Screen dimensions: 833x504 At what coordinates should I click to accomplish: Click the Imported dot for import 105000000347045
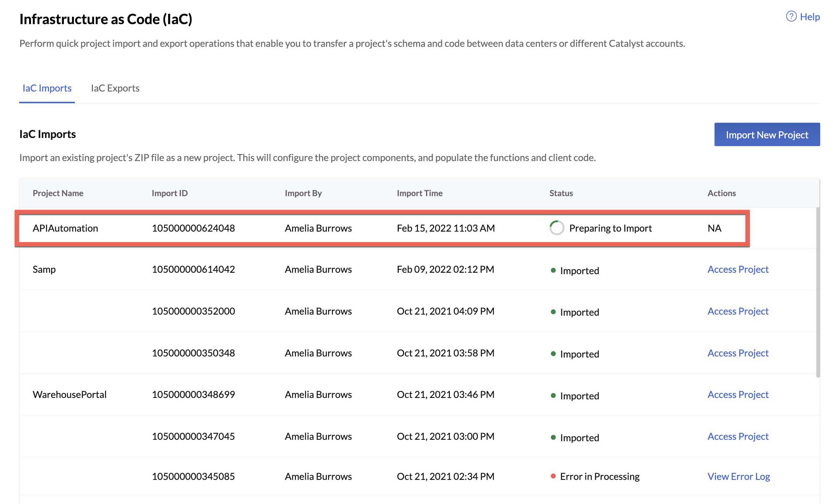(x=553, y=438)
